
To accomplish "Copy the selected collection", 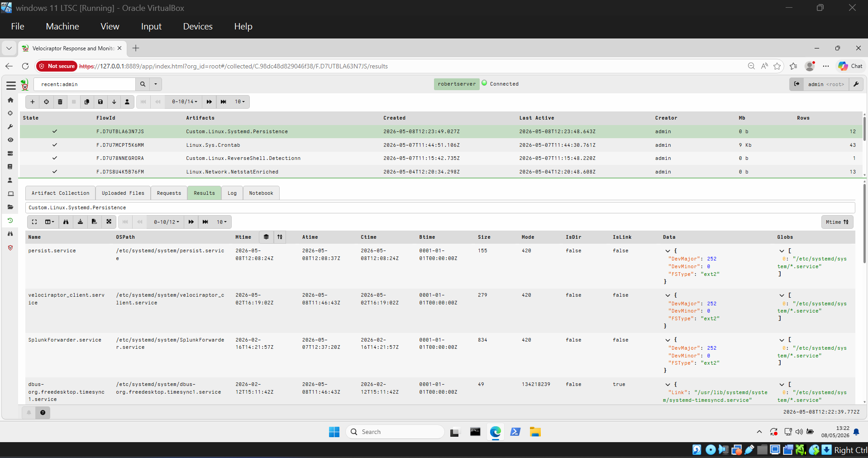I will click(87, 102).
